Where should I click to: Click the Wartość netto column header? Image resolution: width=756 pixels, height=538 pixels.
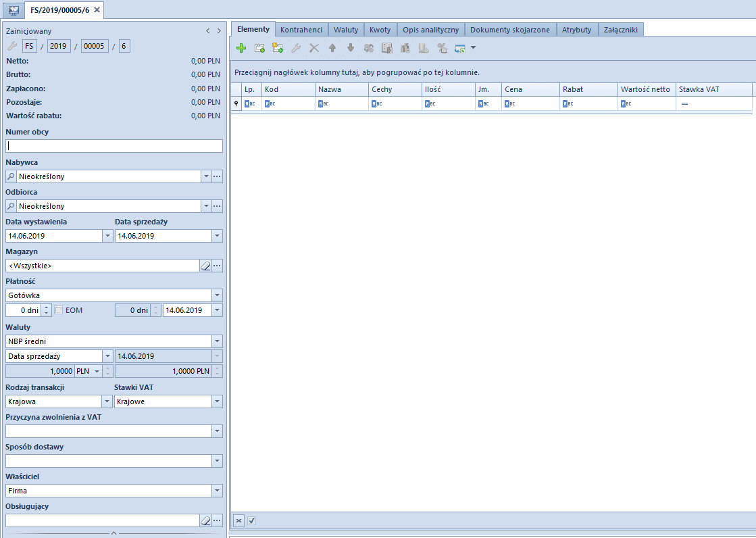[647, 89]
